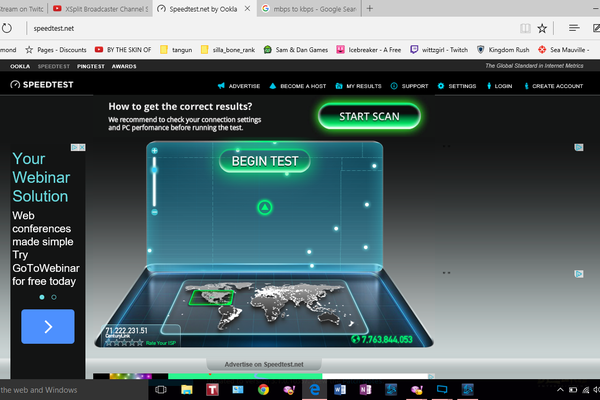
Task: Click Create Account in the header
Action: 552,86
